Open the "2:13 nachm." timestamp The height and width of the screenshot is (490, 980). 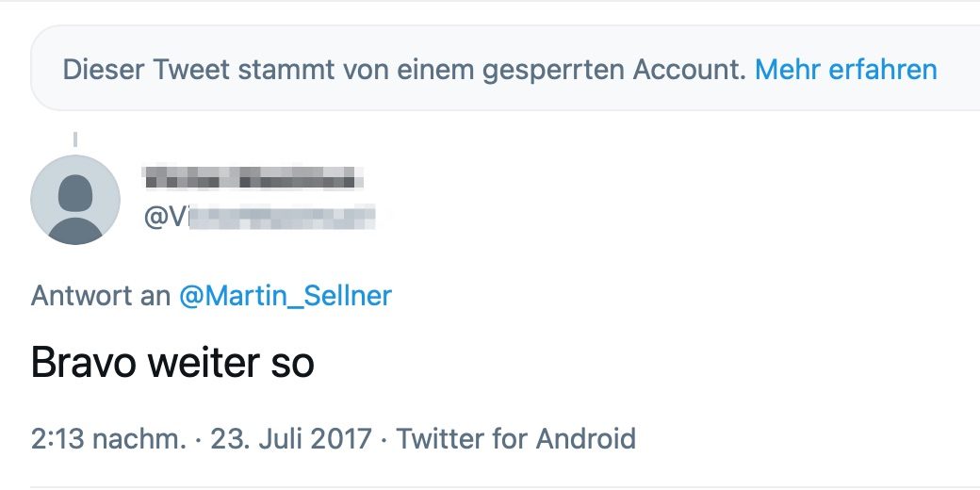(x=108, y=438)
